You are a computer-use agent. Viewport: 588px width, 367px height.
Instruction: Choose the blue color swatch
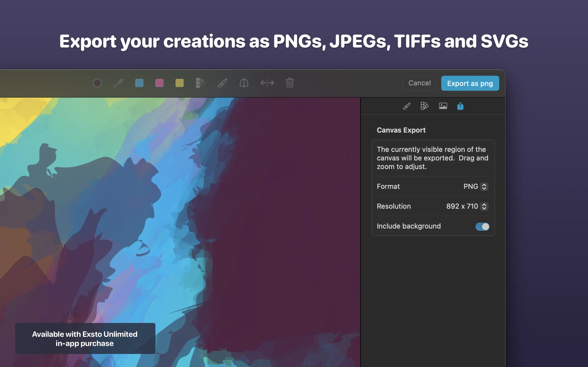[139, 83]
